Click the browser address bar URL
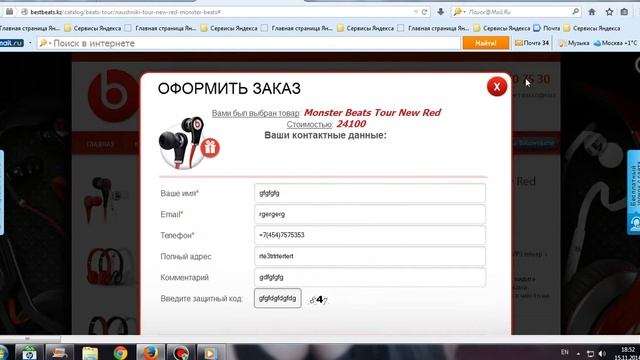The image size is (640, 360). [126, 12]
